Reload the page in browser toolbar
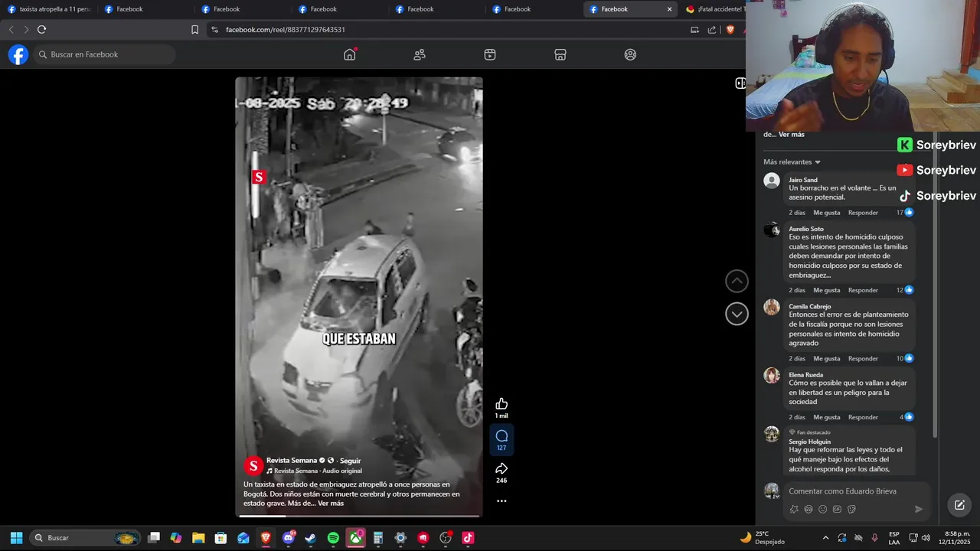 [41, 30]
